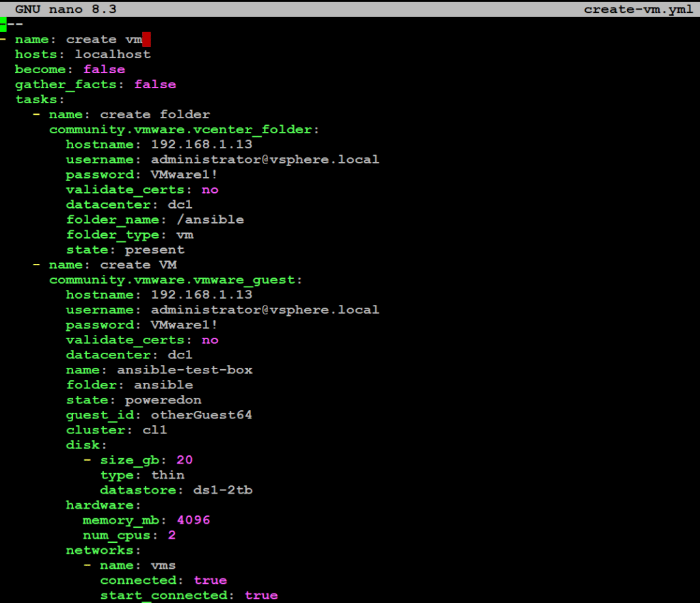The height and width of the screenshot is (603, 700).
Task: Click 'name: vms' network line
Action: point(138,565)
